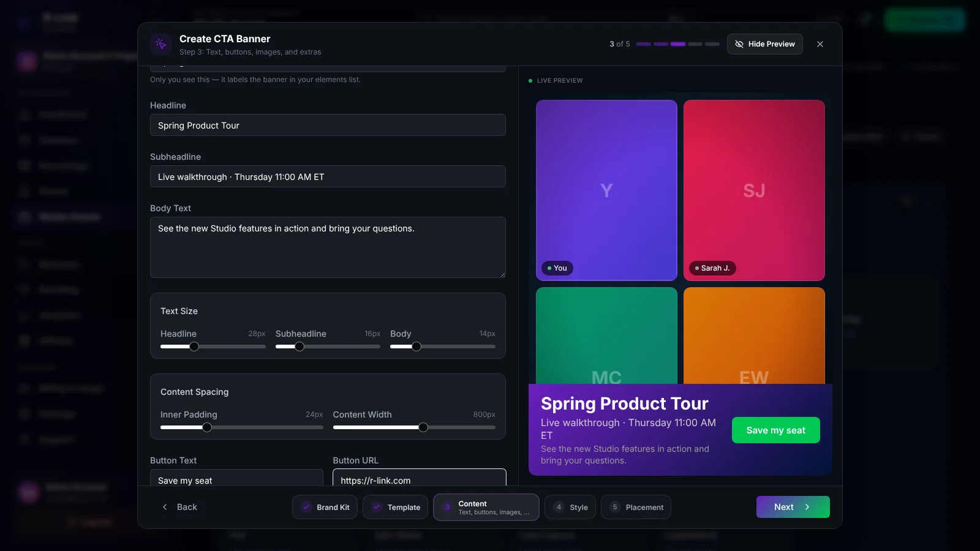This screenshot has height=551, width=980.
Task: Click the Spring Product Tour preview headline
Action: click(624, 403)
